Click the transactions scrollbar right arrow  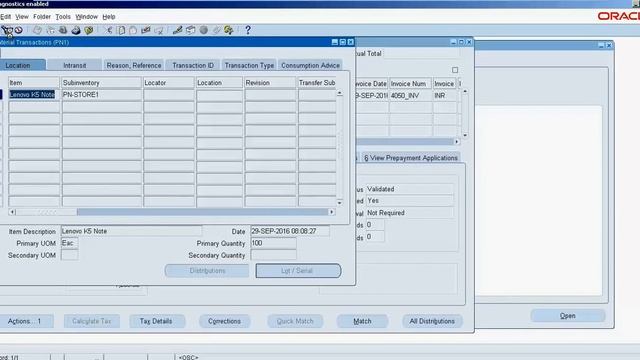pyautogui.click(x=331, y=212)
